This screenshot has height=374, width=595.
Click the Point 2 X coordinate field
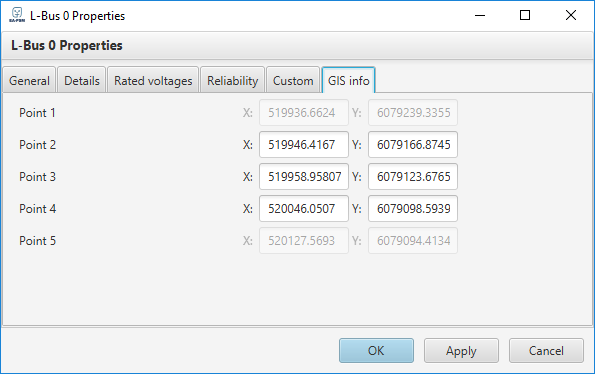[x=304, y=145]
